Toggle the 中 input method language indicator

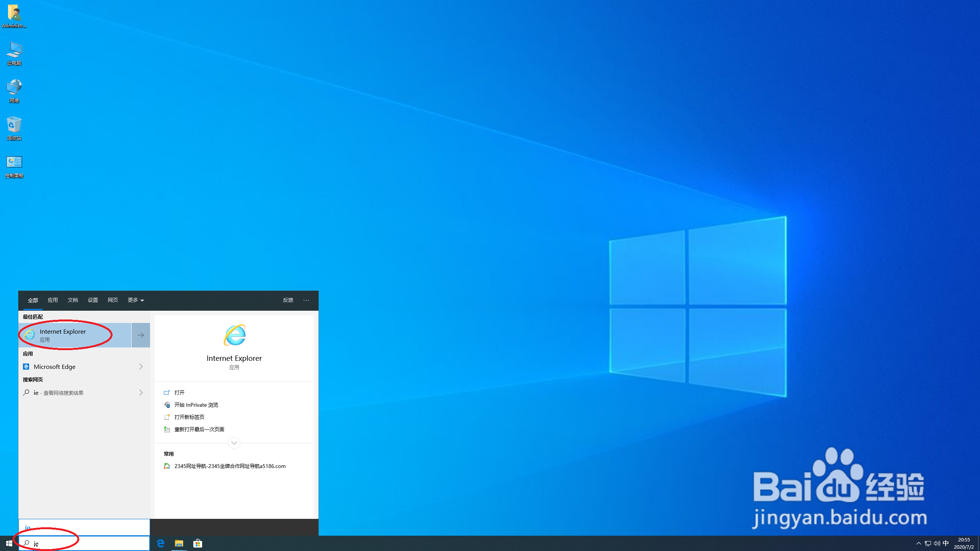tap(946, 543)
